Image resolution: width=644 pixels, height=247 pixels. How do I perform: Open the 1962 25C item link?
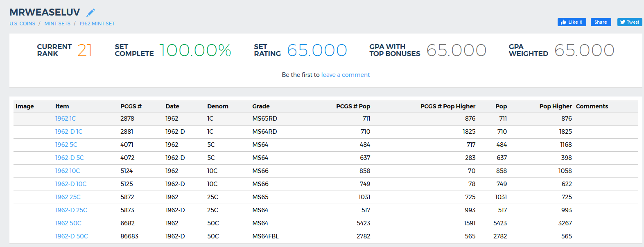(x=68, y=197)
